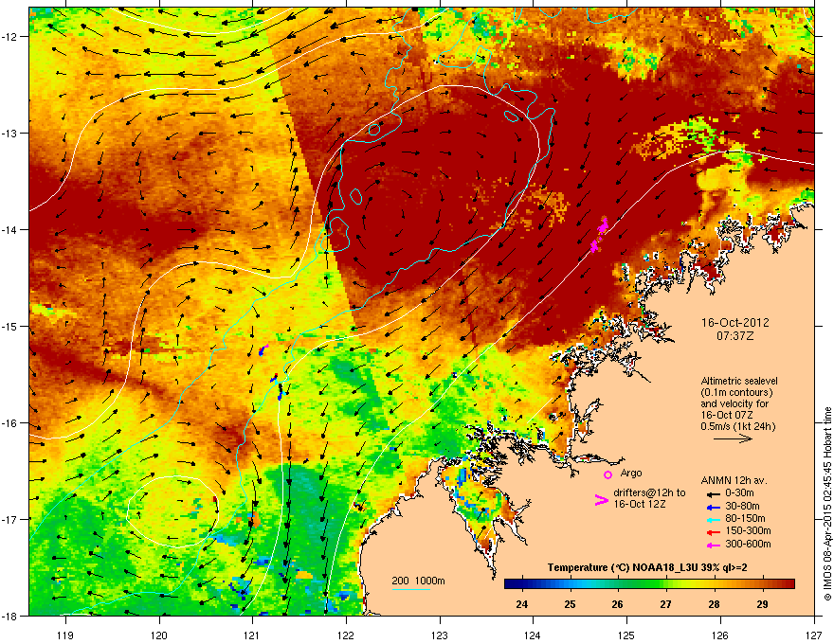Click the 120 longitude axis label
The height and width of the screenshot is (644, 834).
click(159, 635)
